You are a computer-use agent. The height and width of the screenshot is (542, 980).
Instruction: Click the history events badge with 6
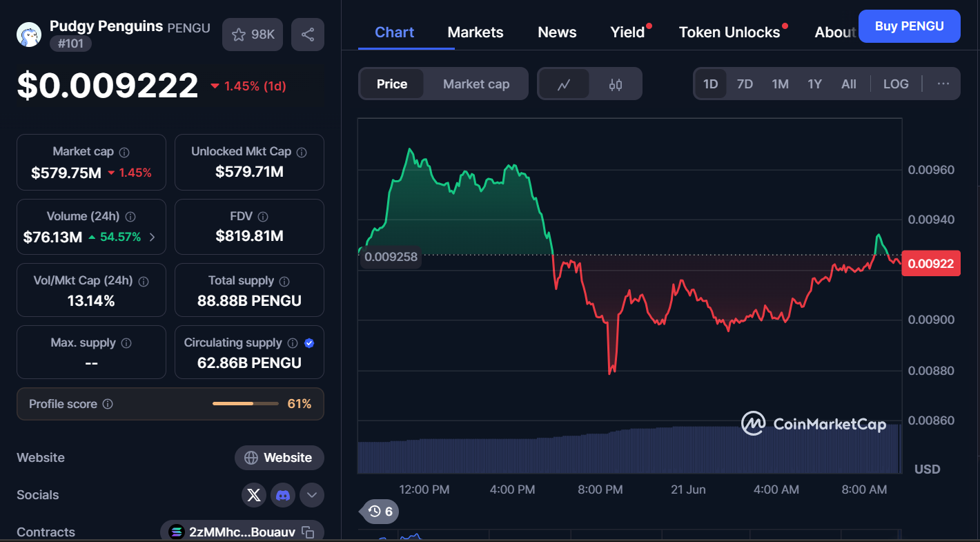tap(379, 512)
